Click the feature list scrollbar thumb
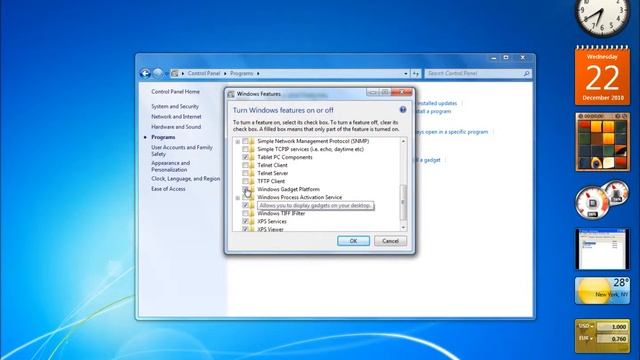Screen dimensions: 640x360 403,202
